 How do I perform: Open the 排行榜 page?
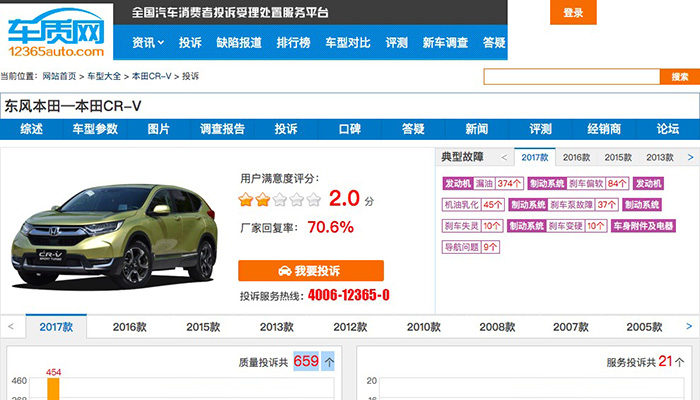293,43
